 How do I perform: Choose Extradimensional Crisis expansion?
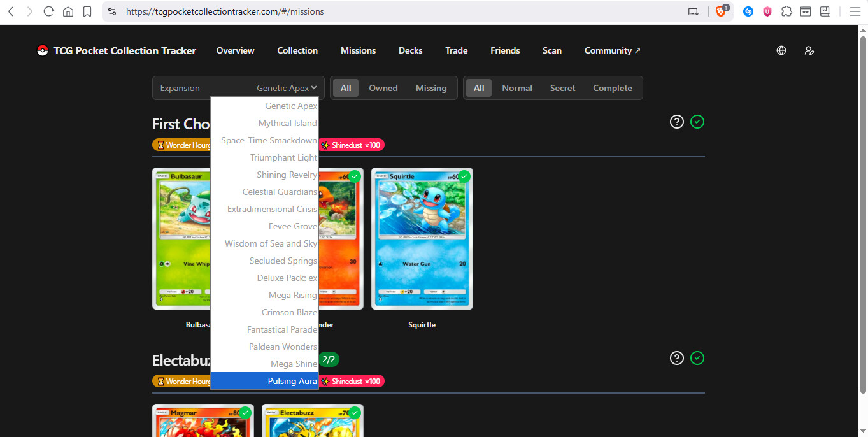coord(265,209)
